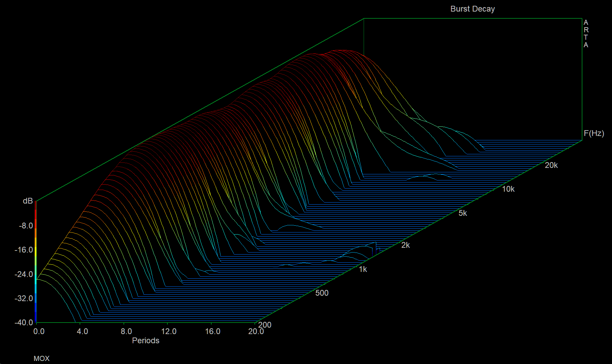This screenshot has width=612, height=364.
Task: Click the -24.0 dB scale value
Action: (x=24, y=274)
